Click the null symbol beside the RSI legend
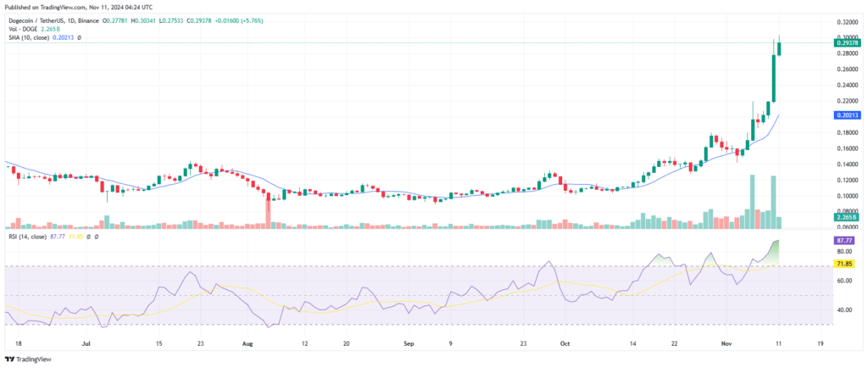Image resolution: width=868 pixels, height=368 pixels. point(95,237)
